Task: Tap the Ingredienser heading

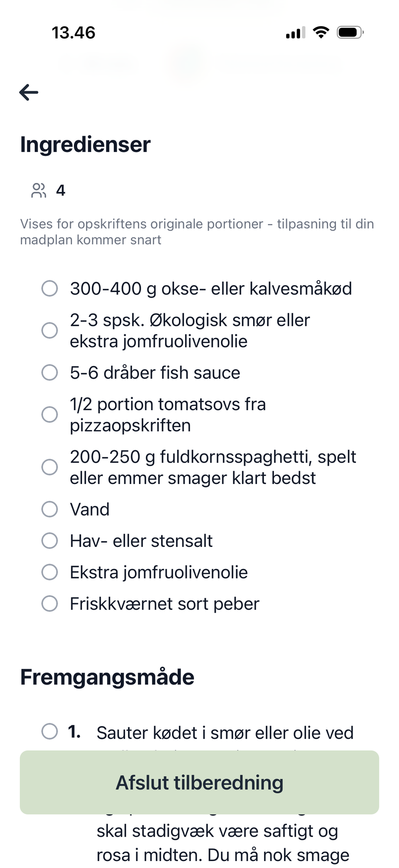Action: 85,145
